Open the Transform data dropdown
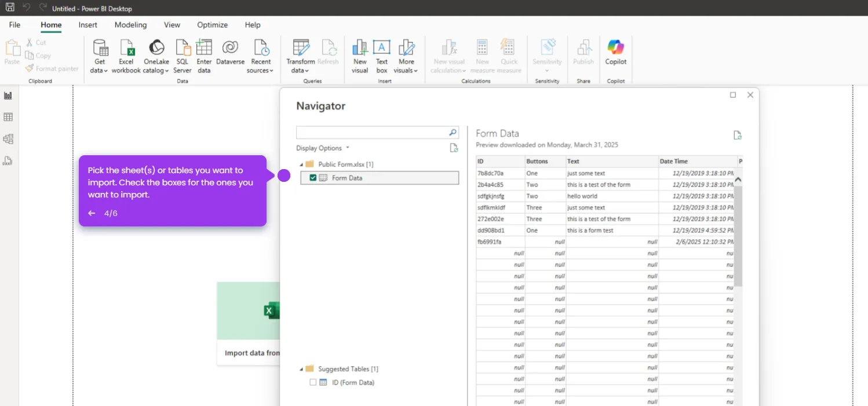Image resolution: width=868 pixels, height=406 pixels. pos(301,57)
